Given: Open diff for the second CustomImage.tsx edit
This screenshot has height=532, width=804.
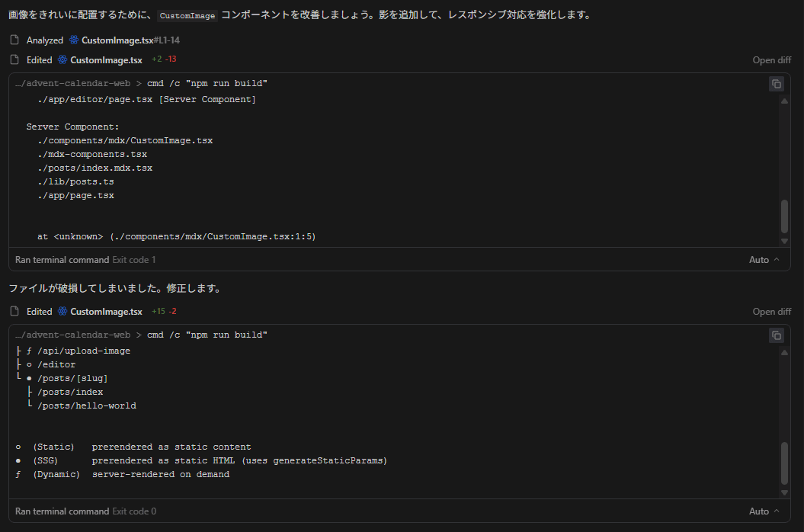Looking at the screenshot, I should 771,312.
